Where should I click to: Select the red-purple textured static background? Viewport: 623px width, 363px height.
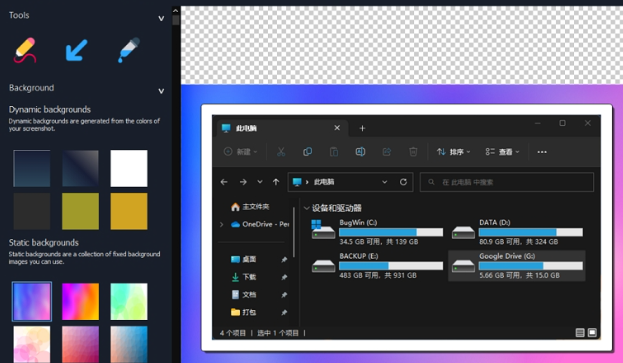[80, 344]
